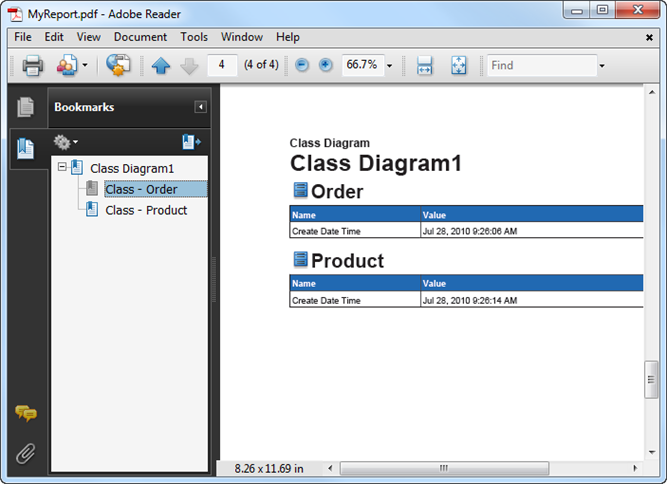Click the grey next page down arrow
Image resolution: width=667 pixels, height=484 pixels.
(x=189, y=65)
